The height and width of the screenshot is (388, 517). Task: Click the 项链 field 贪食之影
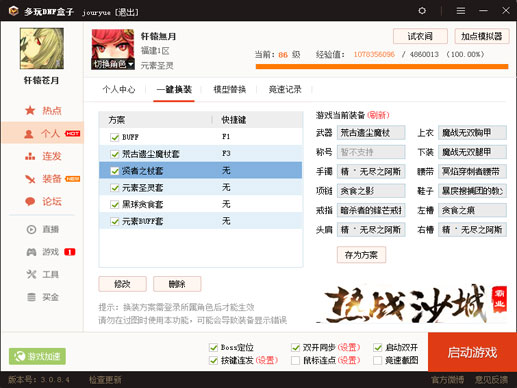[371, 191]
